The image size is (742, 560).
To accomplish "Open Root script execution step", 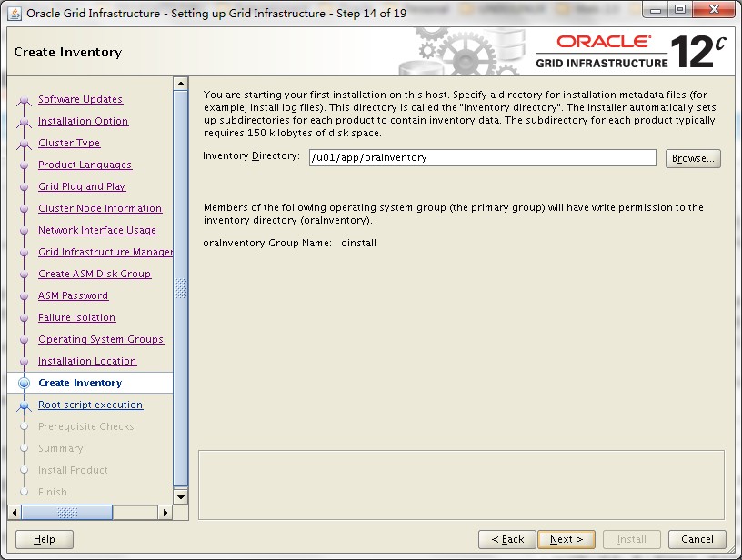I will click(x=91, y=405).
